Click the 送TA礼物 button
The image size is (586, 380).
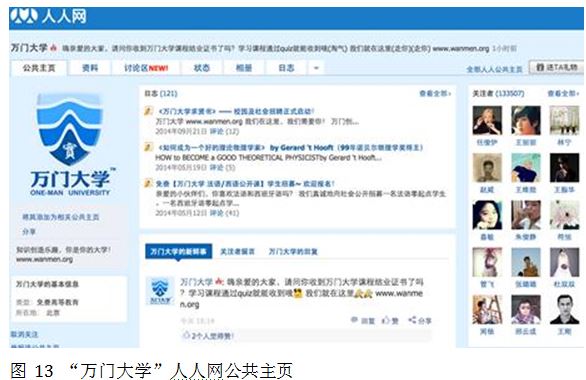556,67
